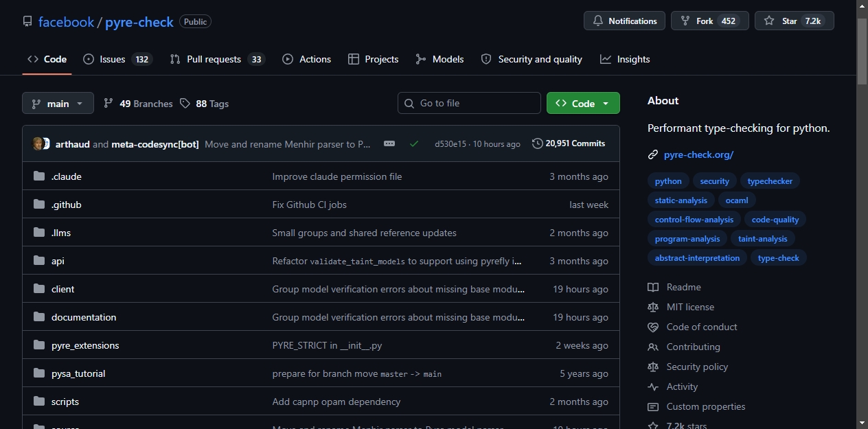Viewport: 868px width, 429px height.
Task: Open commit 'Fix Github CI jobs'
Action: point(310,205)
